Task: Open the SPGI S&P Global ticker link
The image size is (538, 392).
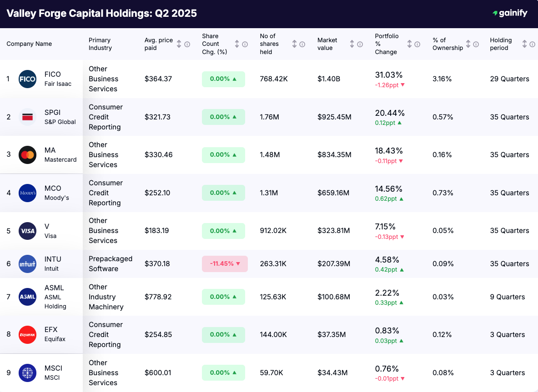Action: pyautogui.click(x=60, y=117)
